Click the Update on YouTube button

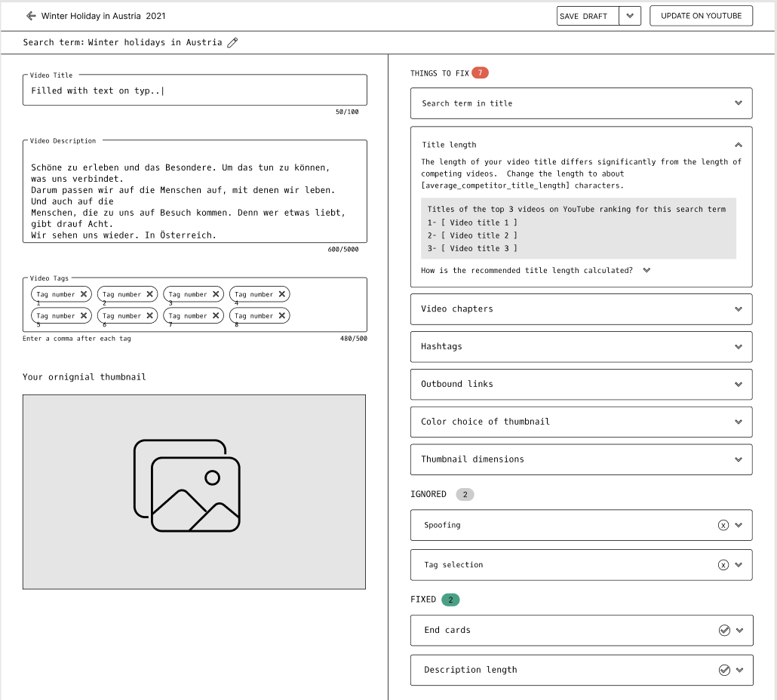point(701,15)
